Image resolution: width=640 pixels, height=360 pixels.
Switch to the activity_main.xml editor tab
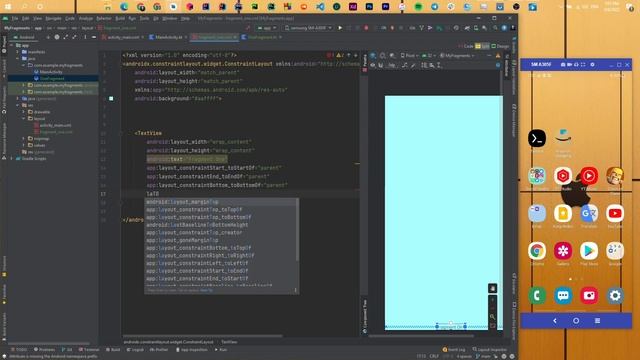[x=122, y=37]
